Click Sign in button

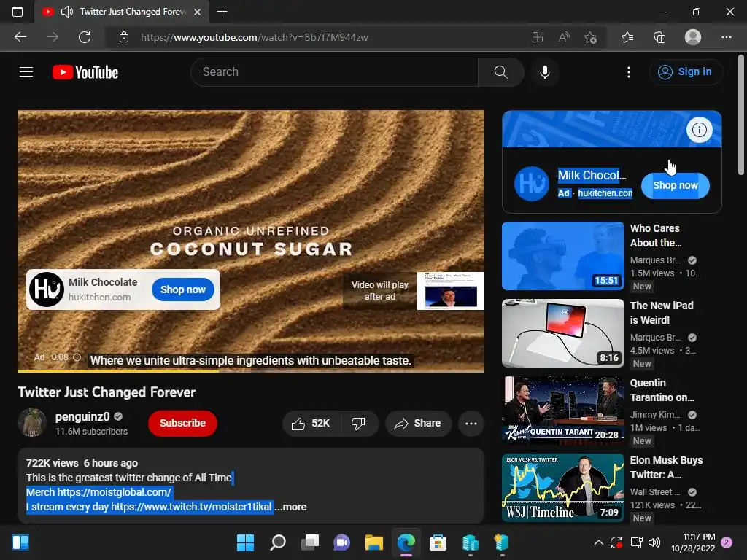coord(686,72)
